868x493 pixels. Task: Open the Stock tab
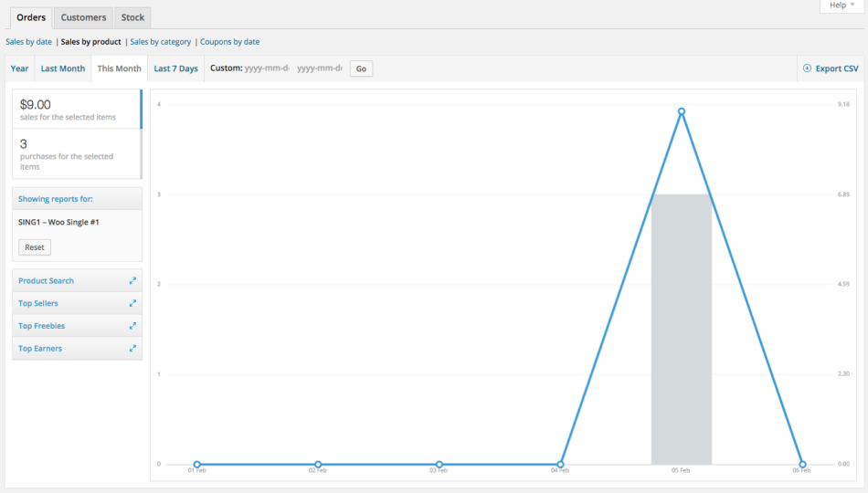(x=132, y=17)
